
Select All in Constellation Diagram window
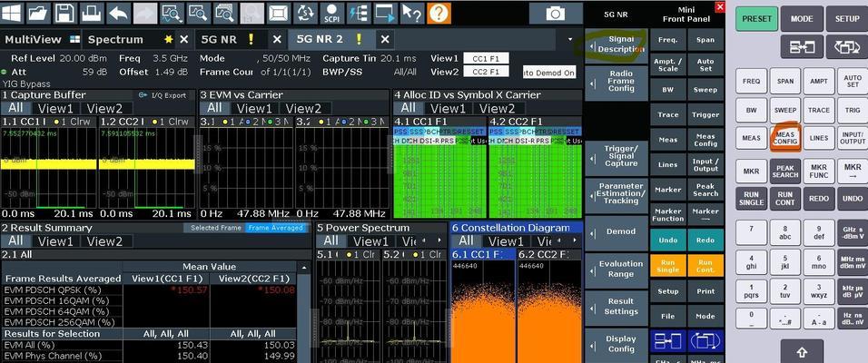[x=466, y=241]
